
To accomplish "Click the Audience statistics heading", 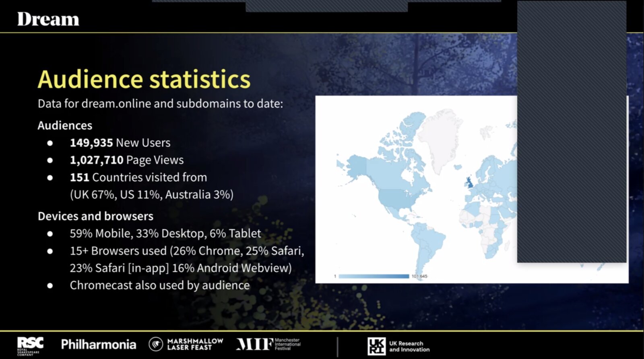I will tap(144, 79).
